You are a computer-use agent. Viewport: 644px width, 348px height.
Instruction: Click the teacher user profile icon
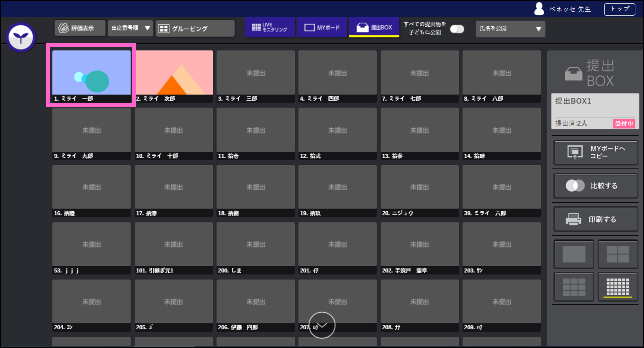point(539,9)
